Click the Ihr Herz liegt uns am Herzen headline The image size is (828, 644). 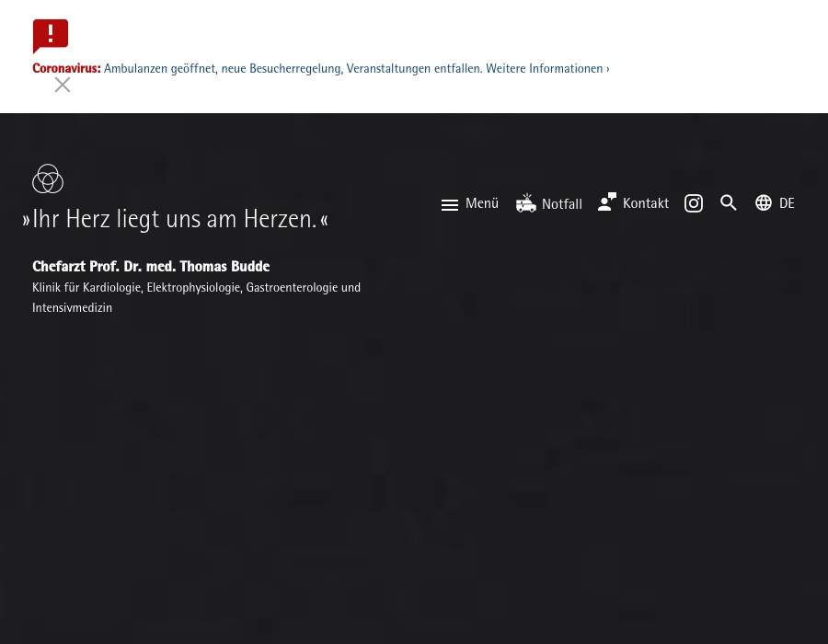[175, 219]
